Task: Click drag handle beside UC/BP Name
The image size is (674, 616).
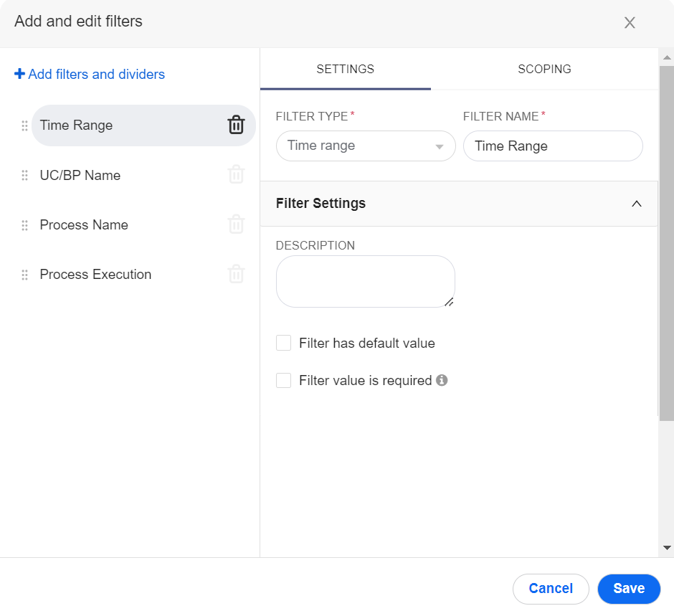Action: coord(24,176)
